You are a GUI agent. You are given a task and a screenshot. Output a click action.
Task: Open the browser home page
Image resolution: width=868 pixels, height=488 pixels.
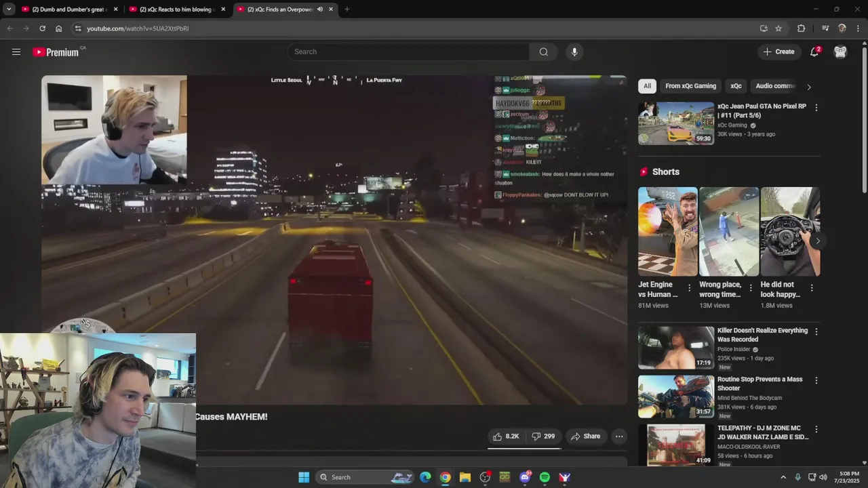coord(59,28)
